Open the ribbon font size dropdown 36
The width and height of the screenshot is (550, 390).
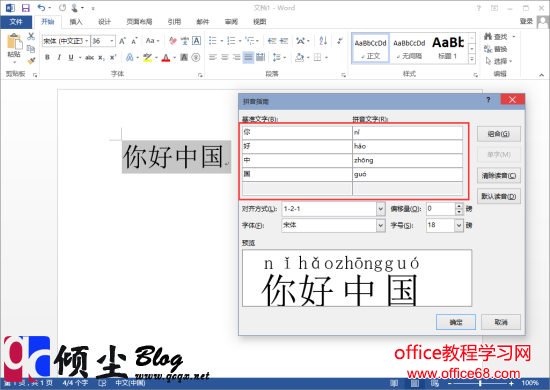[112, 41]
